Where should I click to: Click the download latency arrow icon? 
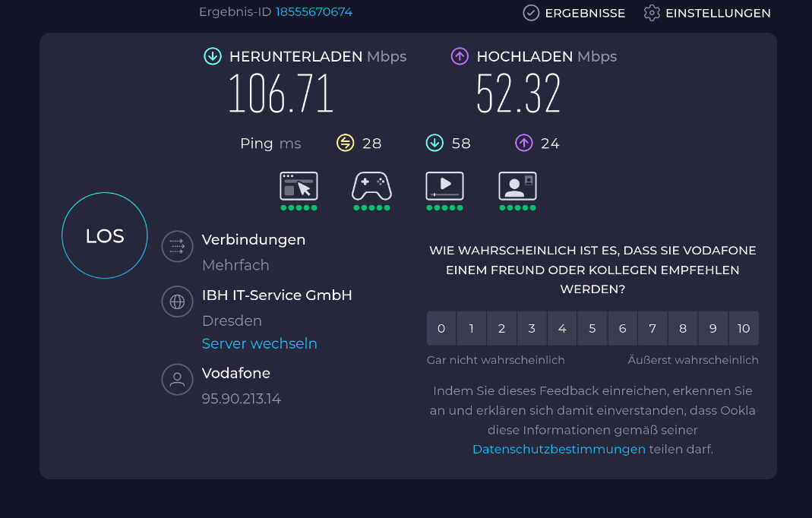[x=434, y=143]
